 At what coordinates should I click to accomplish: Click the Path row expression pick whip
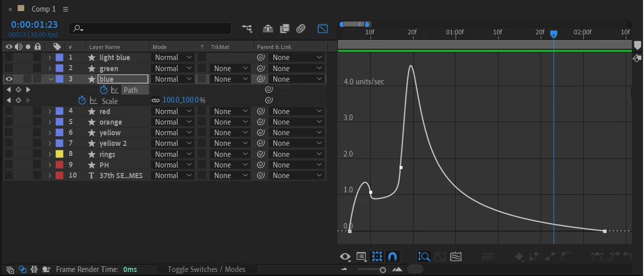click(269, 90)
